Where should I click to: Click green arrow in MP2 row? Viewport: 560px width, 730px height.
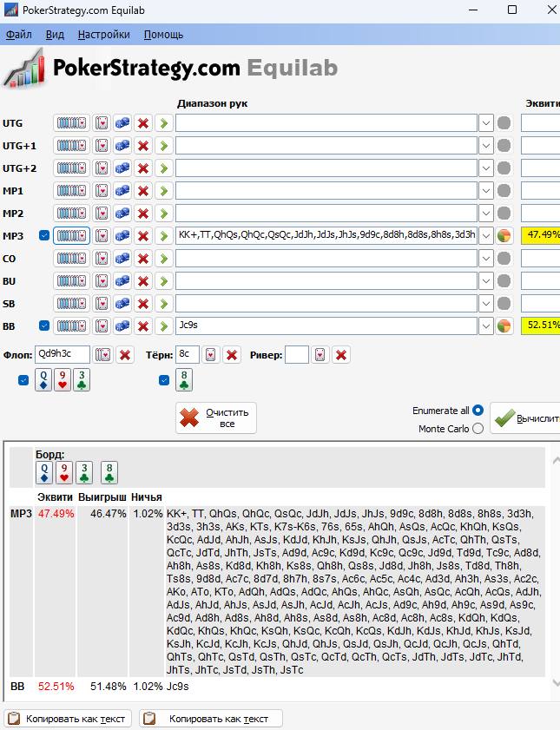pyautogui.click(x=164, y=214)
